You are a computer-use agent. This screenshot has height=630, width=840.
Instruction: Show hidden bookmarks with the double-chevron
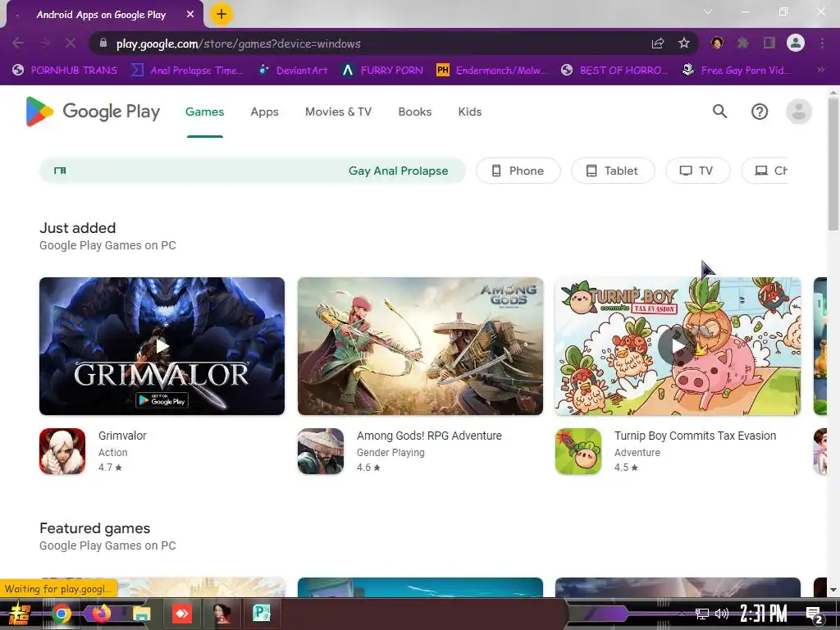point(820,70)
